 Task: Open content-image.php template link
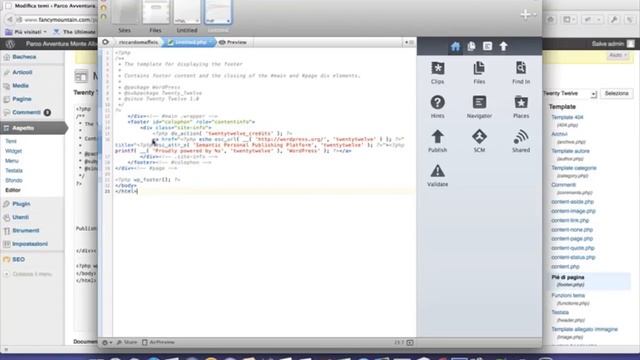click(573, 211)
